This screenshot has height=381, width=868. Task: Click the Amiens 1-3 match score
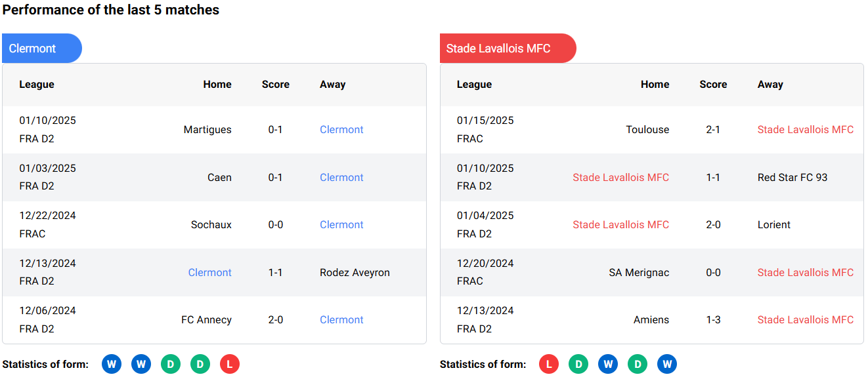click(x=713, y=320)
